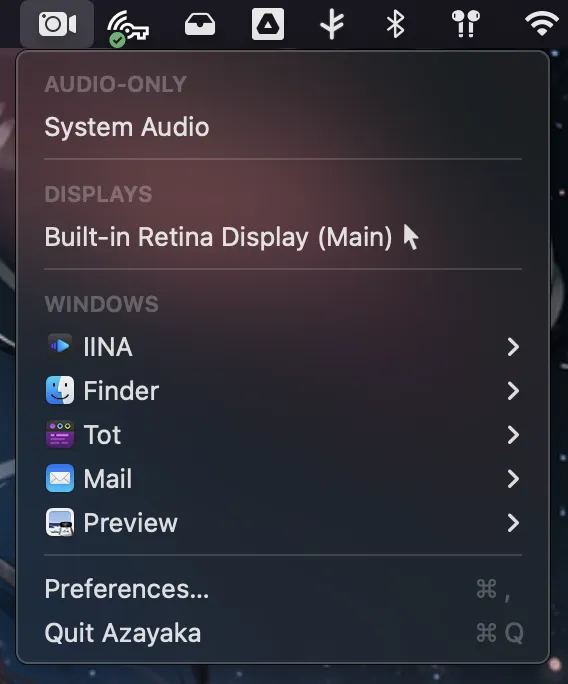The image size is (568, 684).
Task: Expand the chevron next to IINA
Action: pyautogui.click(x=513, y=347)
